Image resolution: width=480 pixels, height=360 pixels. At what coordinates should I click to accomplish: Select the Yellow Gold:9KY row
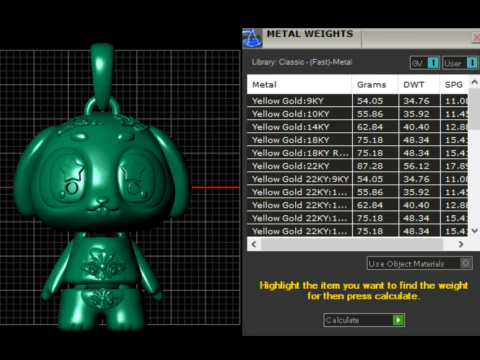(357, 101)
